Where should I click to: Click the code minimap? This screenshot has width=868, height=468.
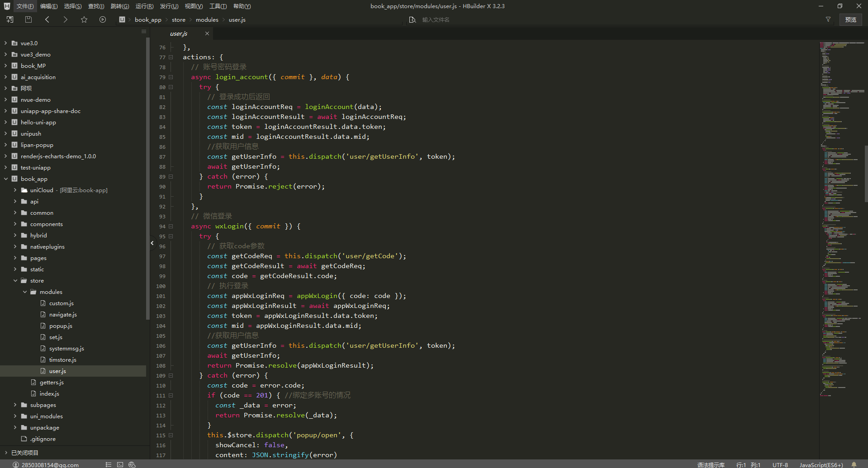(x=841, y=219)
